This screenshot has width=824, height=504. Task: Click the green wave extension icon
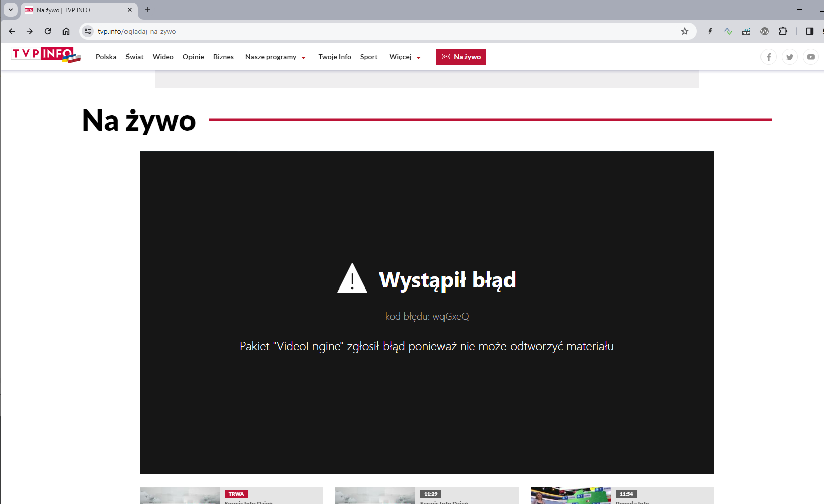728,31
